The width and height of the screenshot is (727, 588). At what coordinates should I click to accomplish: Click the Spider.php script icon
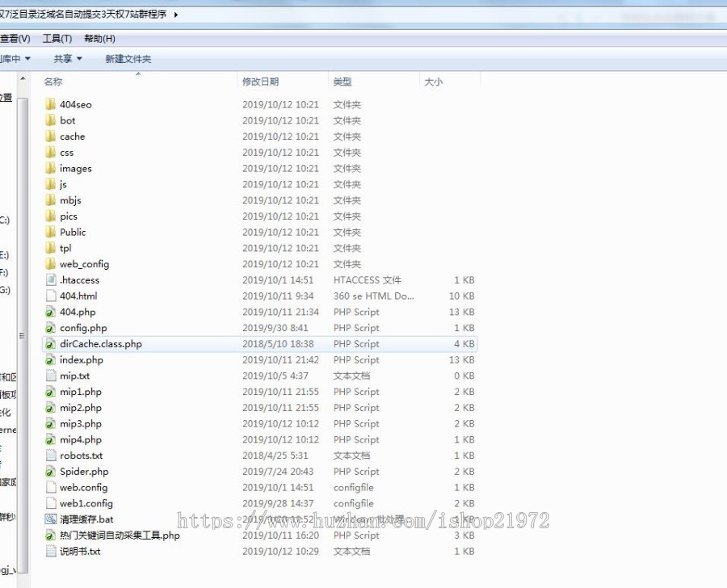pos(51,472)
